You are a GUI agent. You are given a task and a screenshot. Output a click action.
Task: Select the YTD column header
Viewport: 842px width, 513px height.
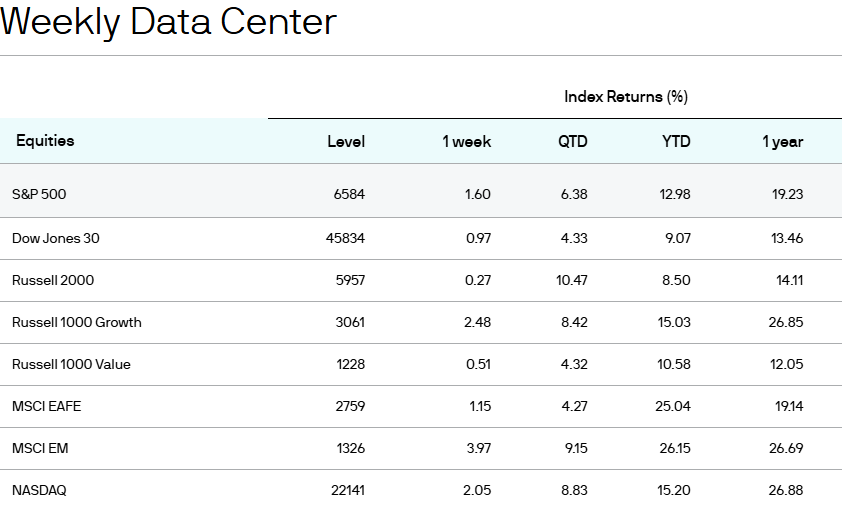pyautogui.click(x=676, y=142)
